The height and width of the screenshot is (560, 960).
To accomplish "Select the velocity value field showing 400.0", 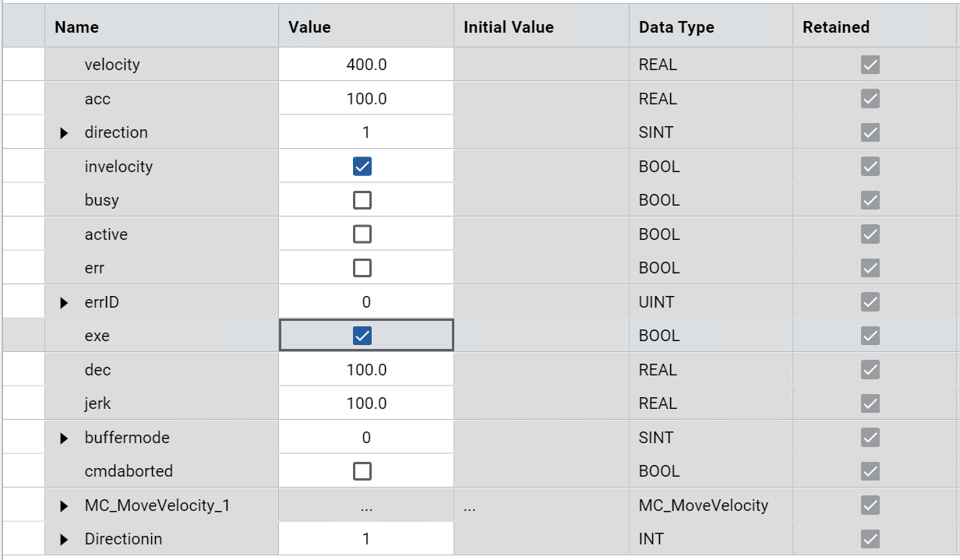I will tap(366, 65).
